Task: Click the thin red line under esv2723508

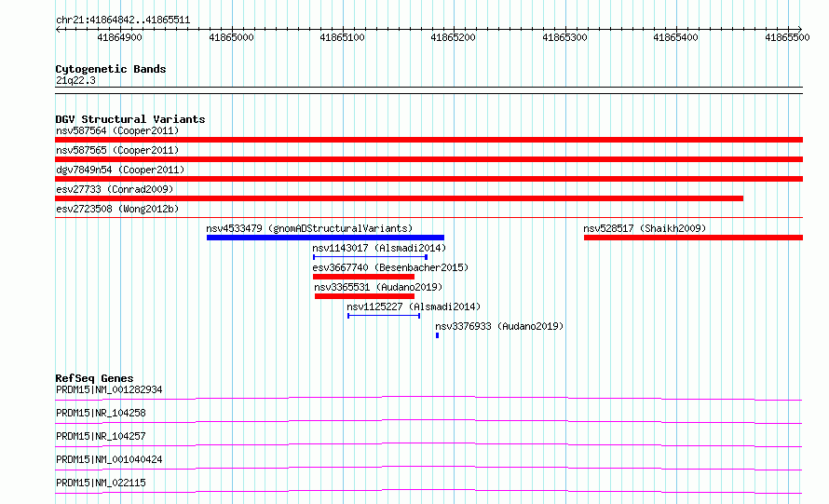Action: 428,217
